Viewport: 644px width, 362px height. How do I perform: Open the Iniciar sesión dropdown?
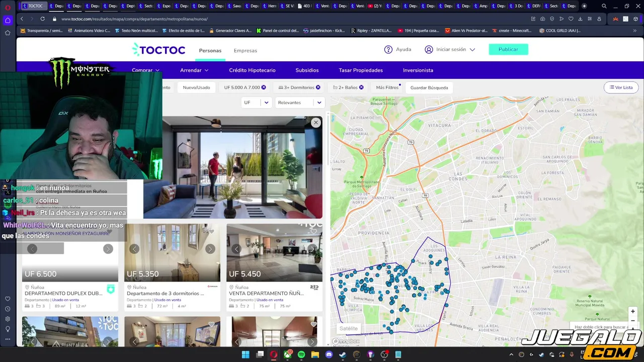[x=450, y=49]
